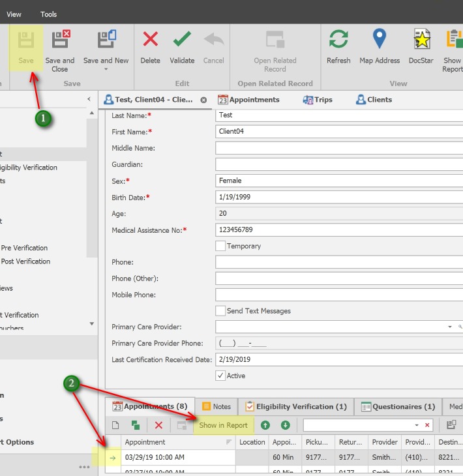Click navigation panel scroll up arrow
The width and height of the screenshot is (463, 476).
(92, 113)
